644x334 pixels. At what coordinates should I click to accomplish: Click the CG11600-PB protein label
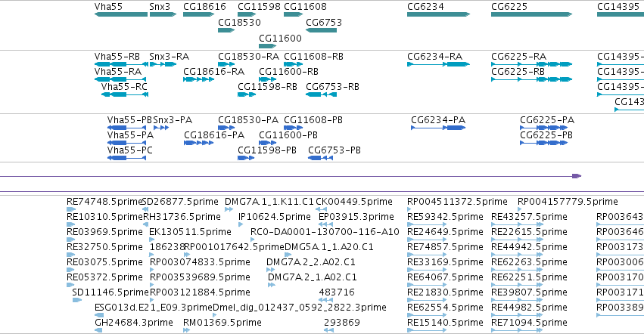tap(288, 135)
